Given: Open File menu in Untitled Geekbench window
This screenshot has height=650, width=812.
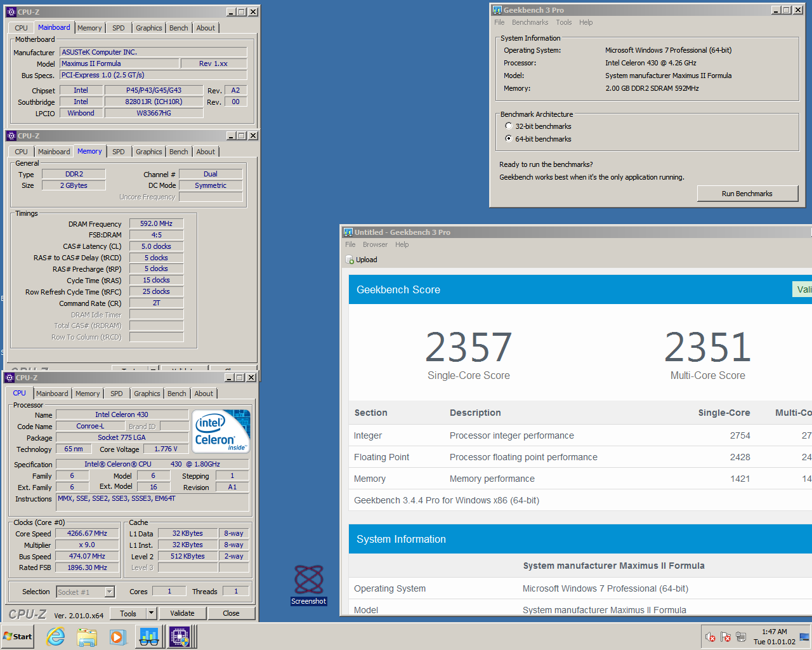Looking at the screenshot, I should click(x=350, y=244).
